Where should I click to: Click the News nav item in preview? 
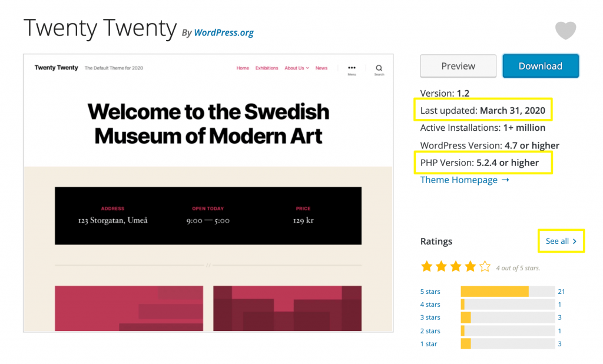[x=322, y=68]
